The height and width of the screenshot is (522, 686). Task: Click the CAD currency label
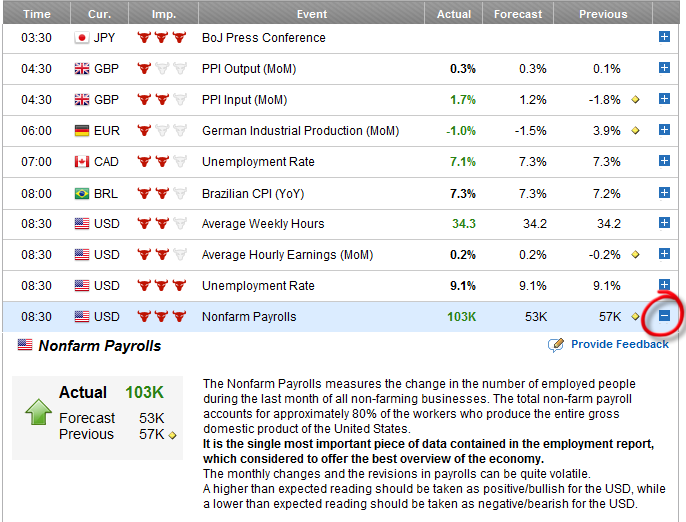(x=106, y=162)
